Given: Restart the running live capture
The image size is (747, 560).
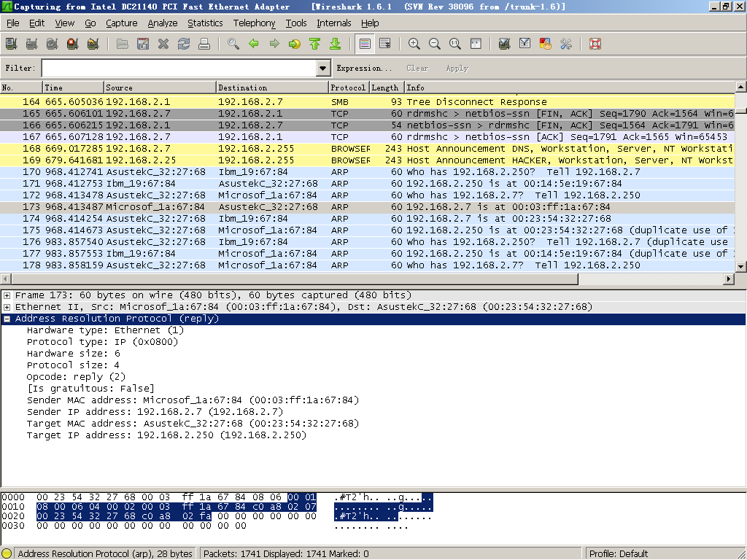Looking at the screenshot, I should [93, 44].
